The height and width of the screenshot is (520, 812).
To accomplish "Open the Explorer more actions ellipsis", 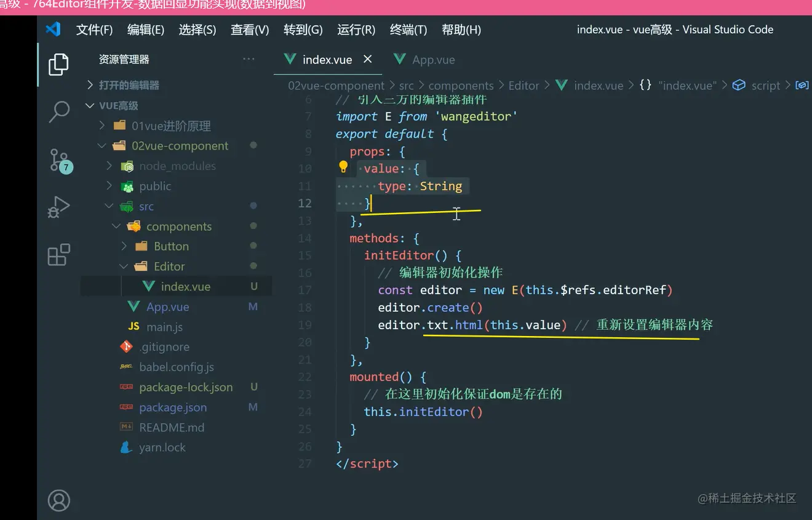I will pos(249,59).
